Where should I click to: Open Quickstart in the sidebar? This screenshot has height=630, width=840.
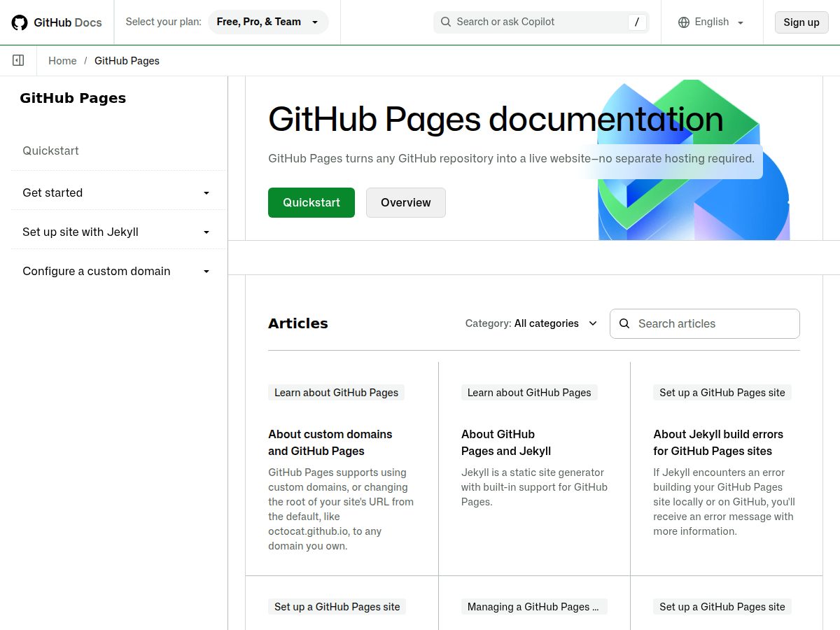[50, 150]
